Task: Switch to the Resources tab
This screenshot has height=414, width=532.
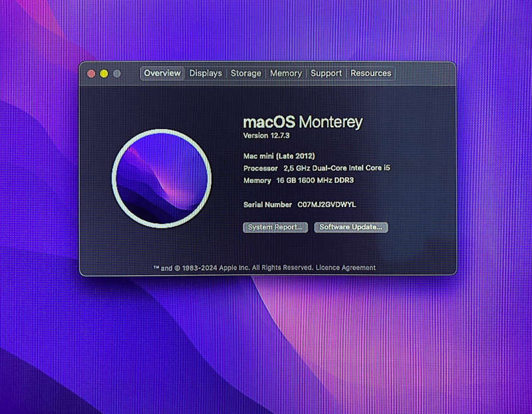Action: [x=371, y=73]
